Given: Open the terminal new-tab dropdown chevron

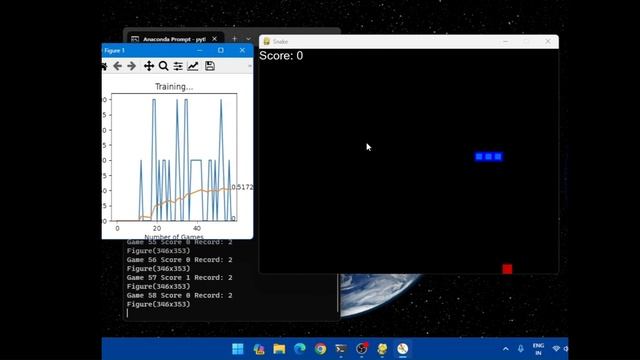Looking at the screenshot, I should click(x=248, y=39).
